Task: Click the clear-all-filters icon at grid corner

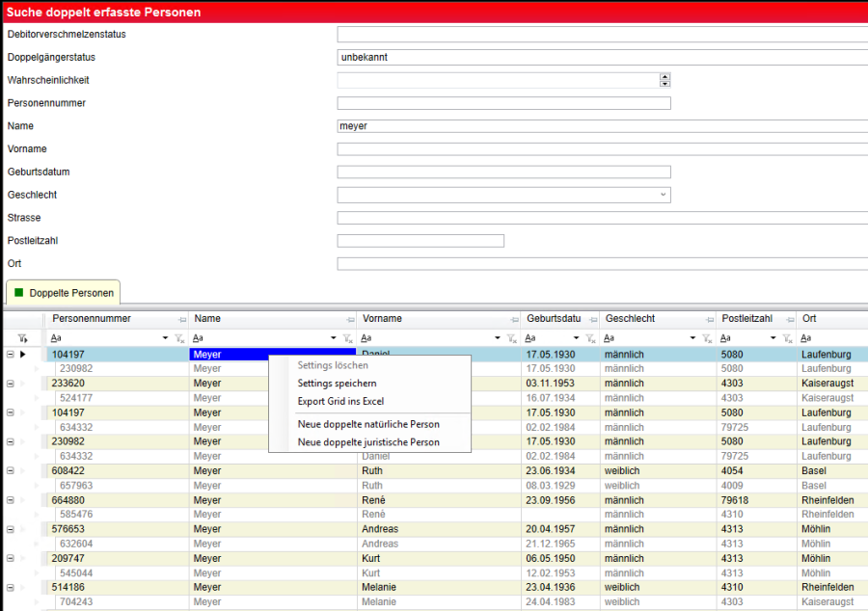Action: point(22,338)
